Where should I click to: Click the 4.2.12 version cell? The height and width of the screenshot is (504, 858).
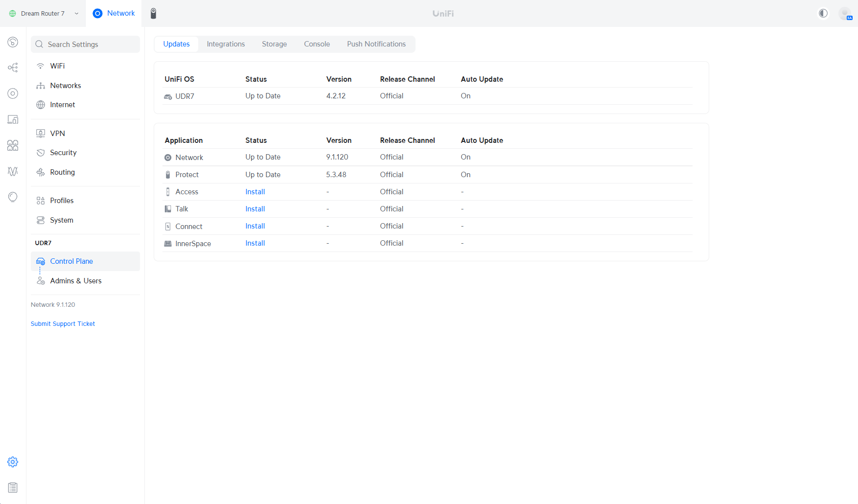pos(336,96)
